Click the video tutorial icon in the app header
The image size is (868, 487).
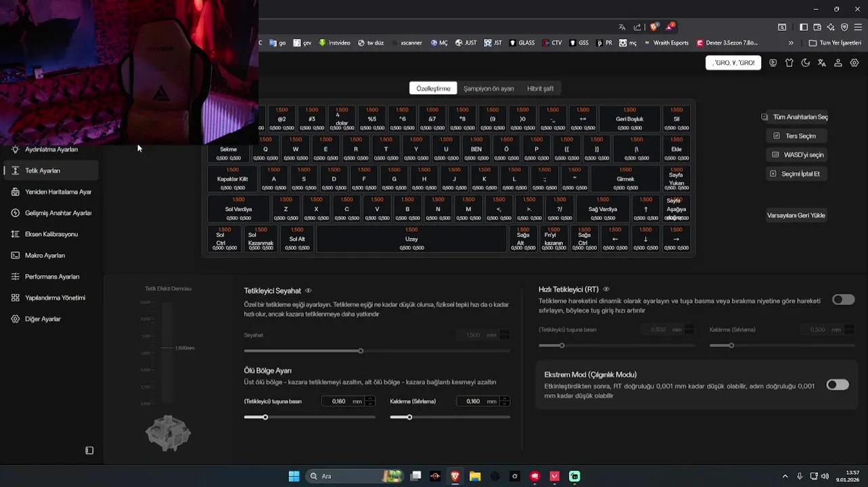click(773, 63)
